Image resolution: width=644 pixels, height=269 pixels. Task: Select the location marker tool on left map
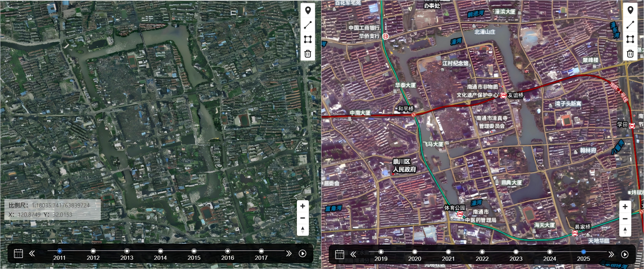(x=308, y=10)
